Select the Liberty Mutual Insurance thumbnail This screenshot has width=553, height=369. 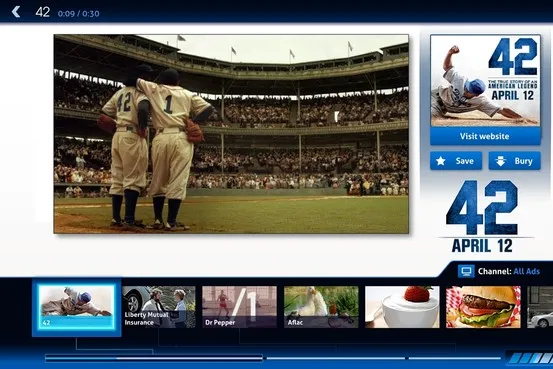pyautogui.click(x=159, y=307)
